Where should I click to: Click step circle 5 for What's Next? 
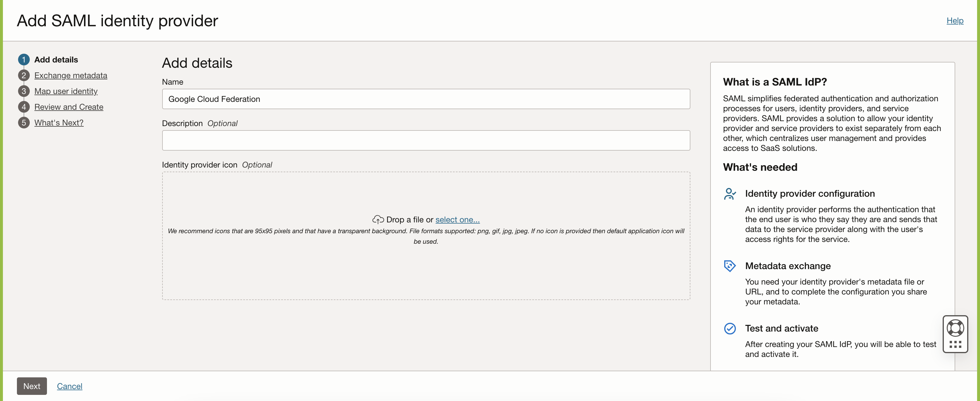(x=24, y=123)
